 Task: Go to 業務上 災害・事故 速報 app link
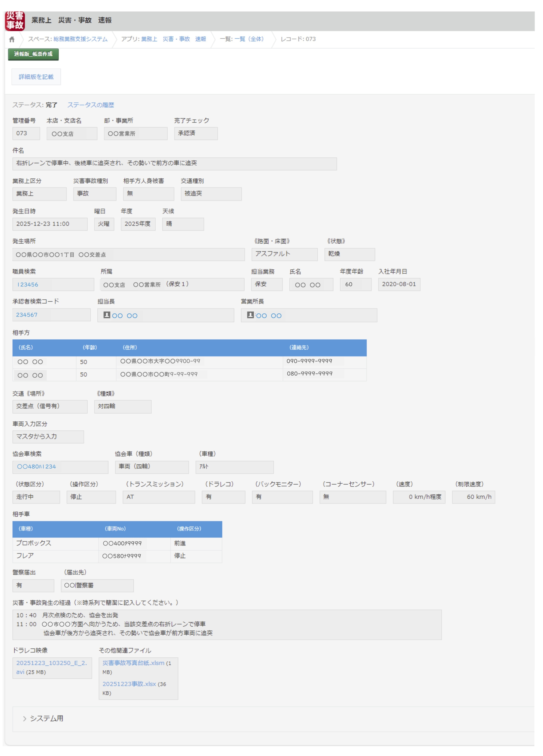coord(173,39)
